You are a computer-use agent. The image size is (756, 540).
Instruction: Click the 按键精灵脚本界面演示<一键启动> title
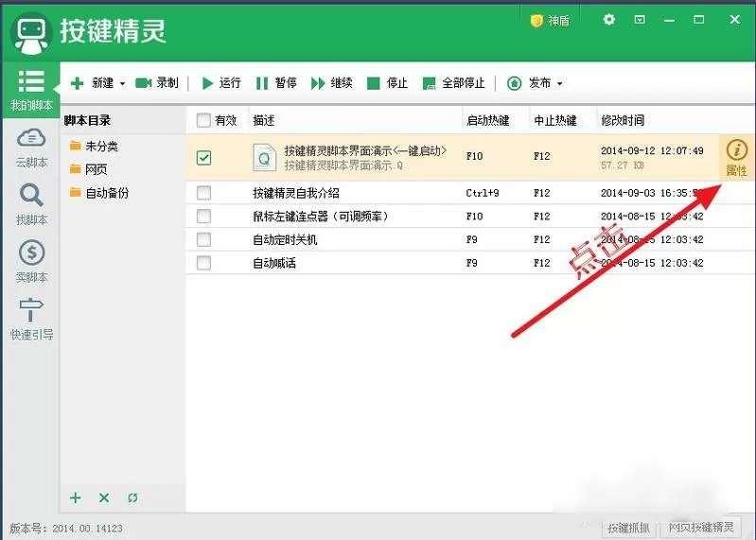coord(365,150)
